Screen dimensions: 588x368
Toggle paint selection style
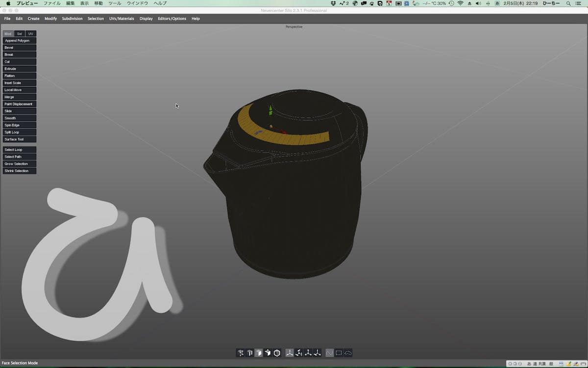pos(330,353)
